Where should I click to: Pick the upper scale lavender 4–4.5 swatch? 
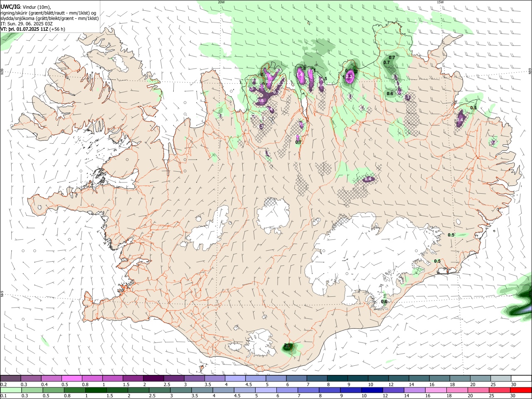235,379
